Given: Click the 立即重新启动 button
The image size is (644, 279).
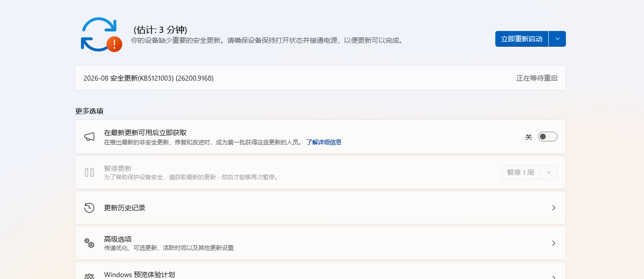Looking at the screenshot, I should click(522, 39).
